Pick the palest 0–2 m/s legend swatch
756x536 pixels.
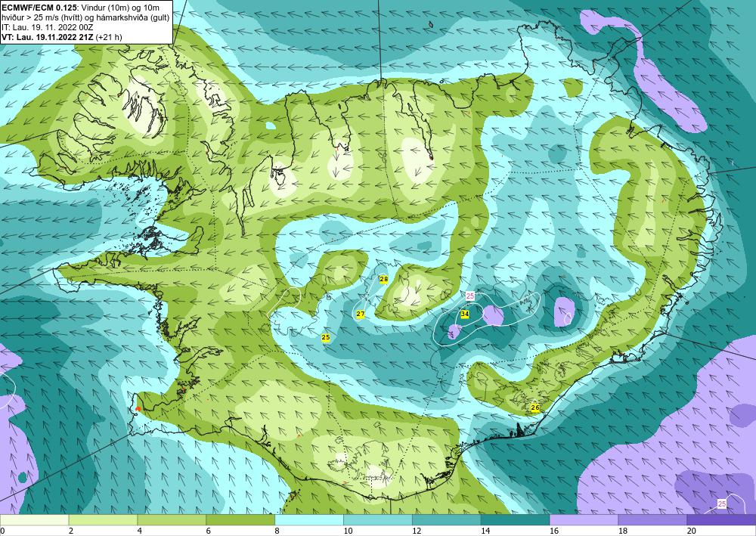click(x=34, y=519)
